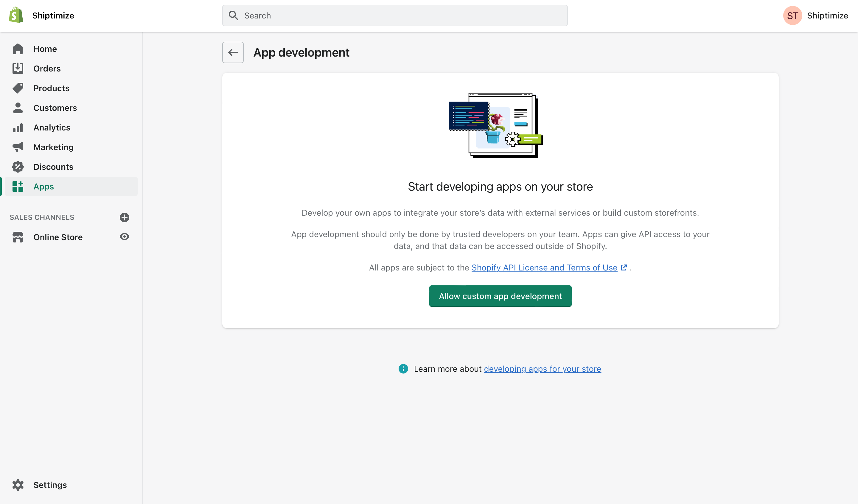The width and height of the screenshot is (858, 504).
Task: Click the Apps grid icon
Action: pyautogui.click(x=18, y=186)
